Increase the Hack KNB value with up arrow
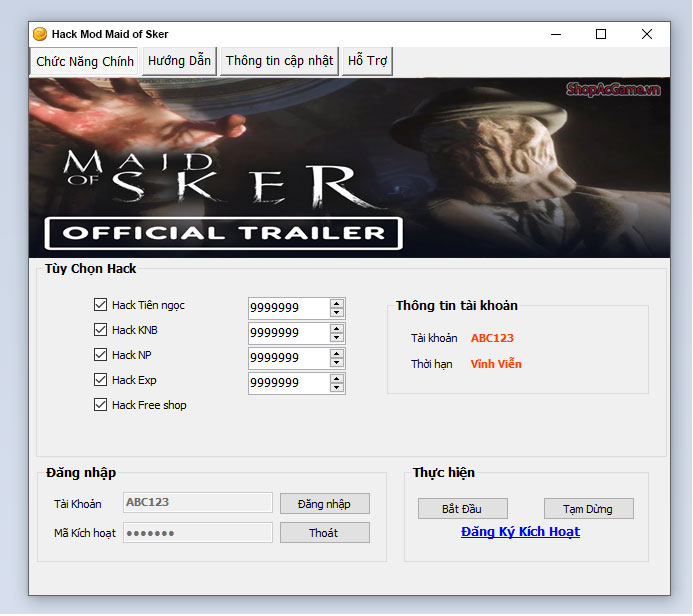The image size is (693, 616). [337, 329]
